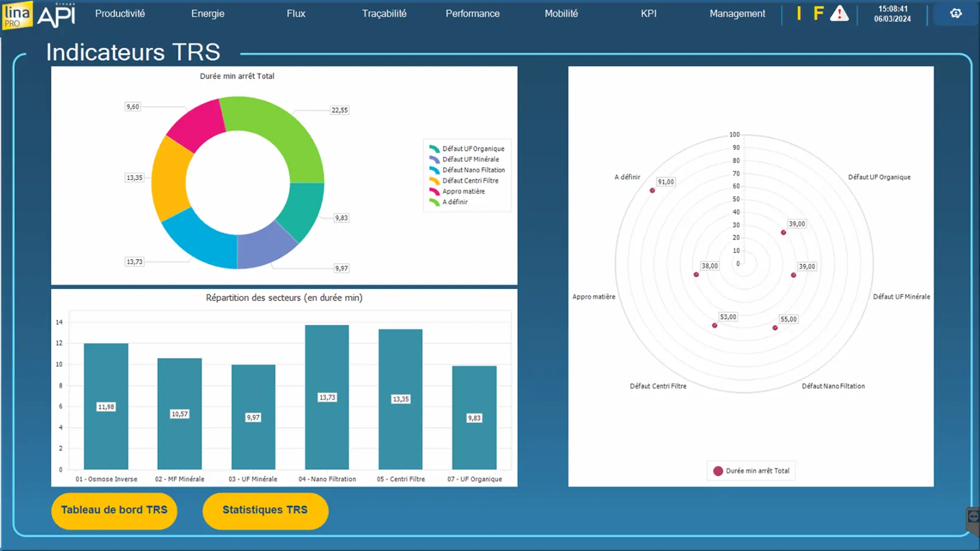Image resolution: width=980 pixels, height=551 pixels.
Task: Select the Performance menu
Action: 472,14
